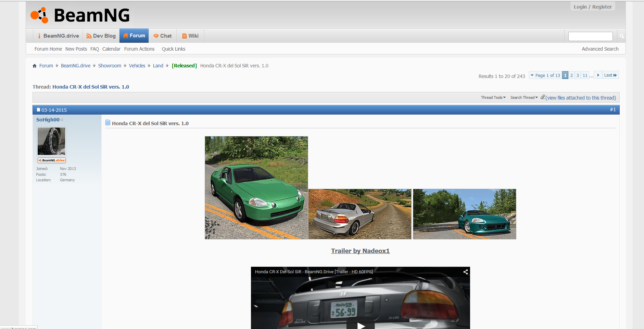Click SoHigh00's tire avatar image
The height and width of the screenshot is (329, 644).
(x=51, y=141)
